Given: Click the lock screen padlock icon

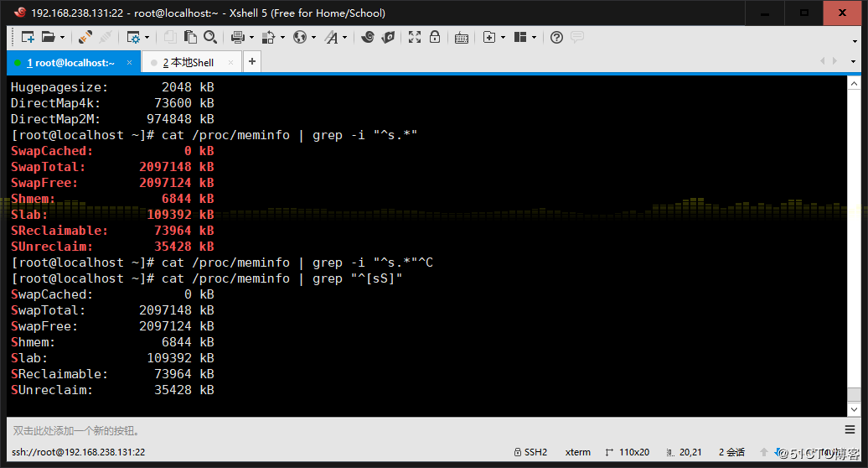Looking at the screenshot, I should click(435, 37).
